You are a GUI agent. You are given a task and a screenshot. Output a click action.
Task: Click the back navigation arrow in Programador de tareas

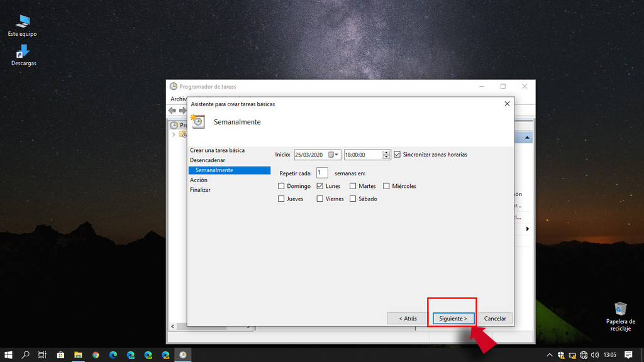click(x=173, y=110)
